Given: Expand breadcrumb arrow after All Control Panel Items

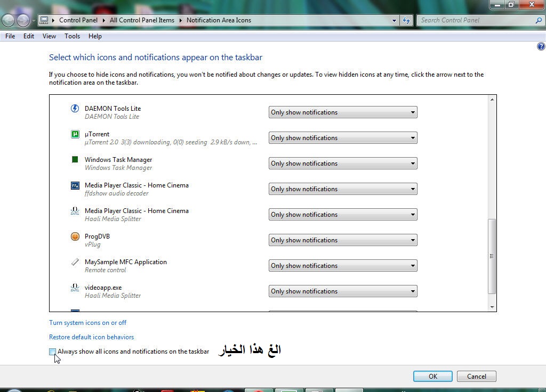Looking at the screenshot, I should (180, 20).
